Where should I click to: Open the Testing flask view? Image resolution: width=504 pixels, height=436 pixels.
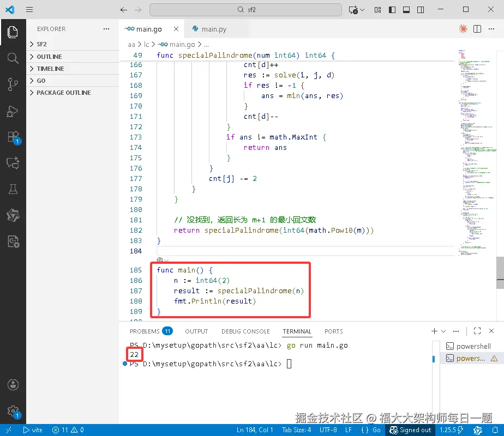(x=13, y=189)
